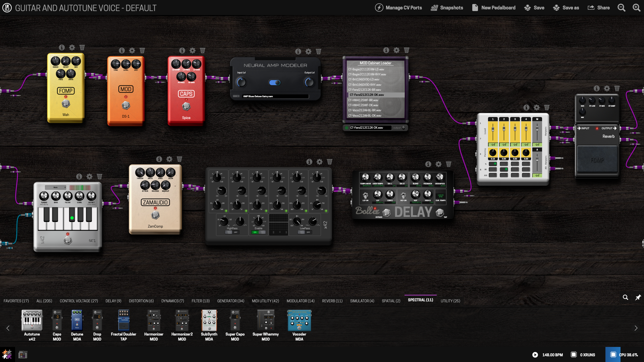Select CT-Vocs212AlnBL-DK.wav in the cabinet list
Image resolution: width=644 pixels, height=362 pixels.
click(365, 116)
